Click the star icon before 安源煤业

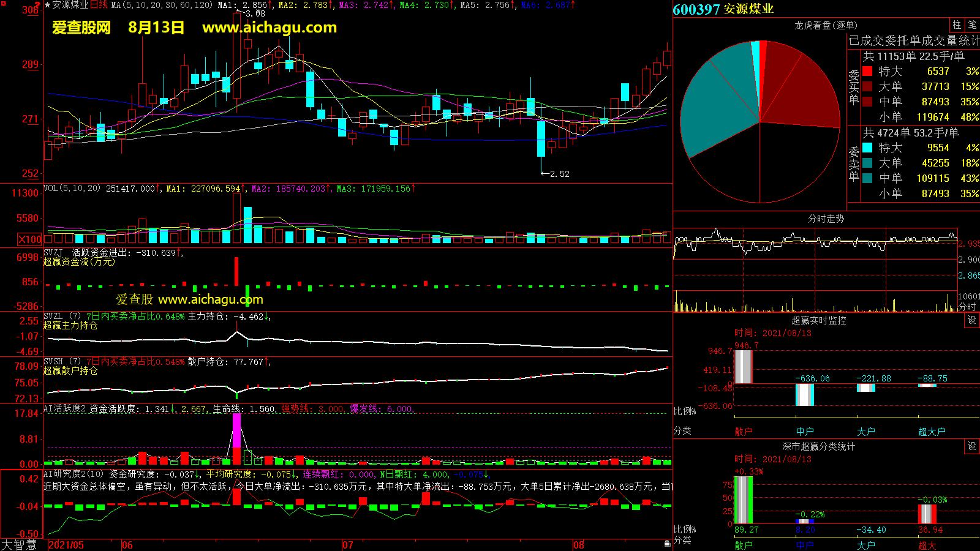point(47,5)
